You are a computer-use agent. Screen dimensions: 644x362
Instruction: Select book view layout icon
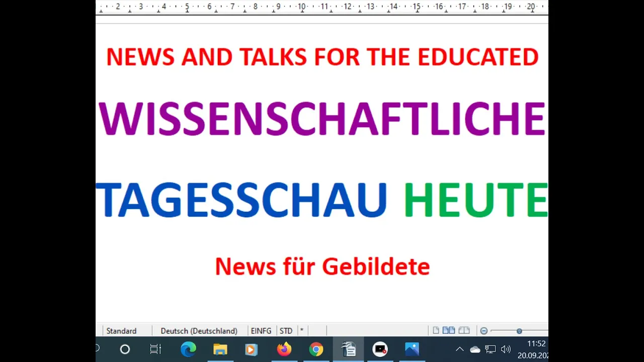pos(464,330)
